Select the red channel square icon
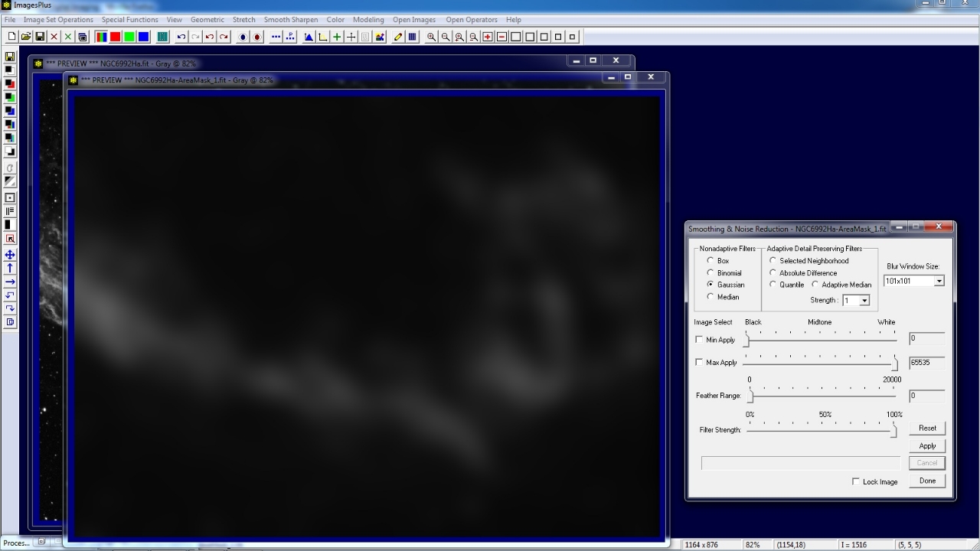 click(x=116, y=37)
